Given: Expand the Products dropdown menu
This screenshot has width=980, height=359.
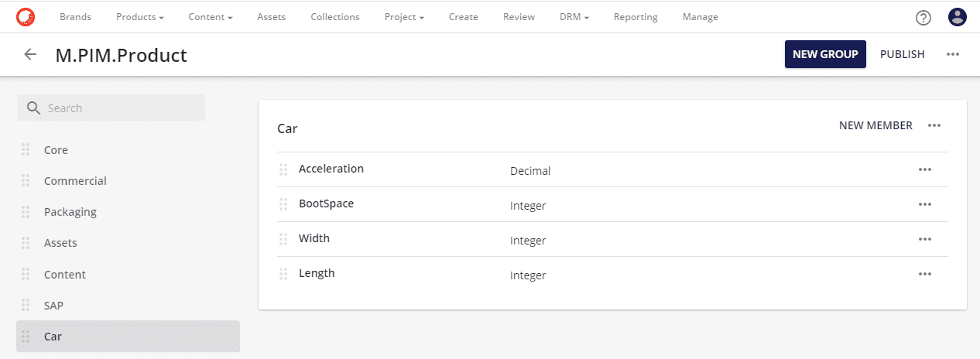Looking at the screenshot, I should pyautogui.click(x=139, y=17).
